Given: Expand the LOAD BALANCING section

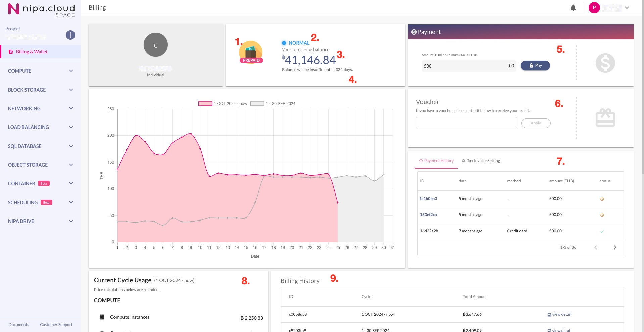Looking at the screenshot, I should point(40,127).
